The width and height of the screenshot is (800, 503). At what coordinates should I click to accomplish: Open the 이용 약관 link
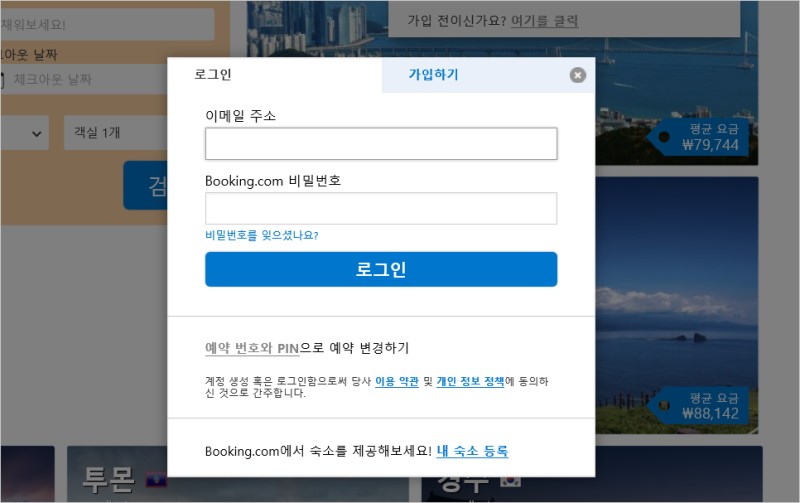click(x=397, y=381)
